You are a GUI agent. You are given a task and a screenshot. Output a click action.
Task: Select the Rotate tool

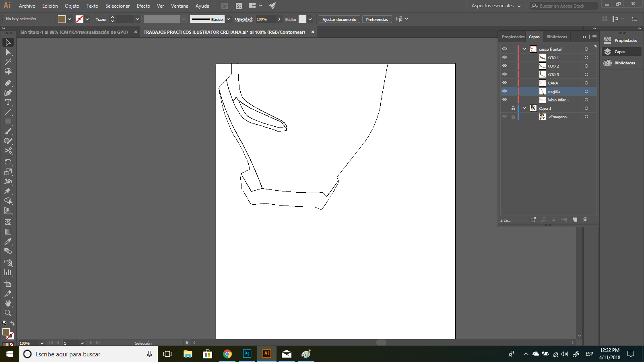point(8,162)
